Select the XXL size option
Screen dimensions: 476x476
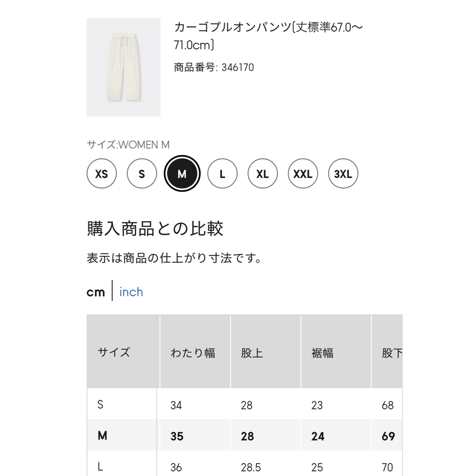point(303,174)
